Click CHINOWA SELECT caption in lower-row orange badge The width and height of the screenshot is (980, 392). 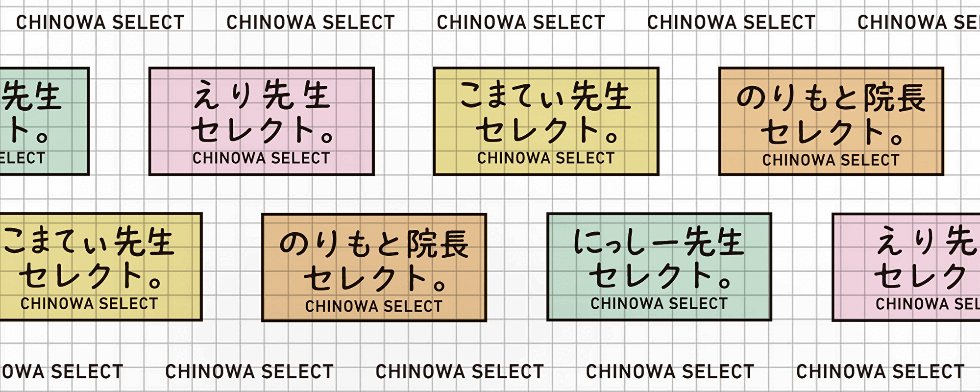click(374, 307)
